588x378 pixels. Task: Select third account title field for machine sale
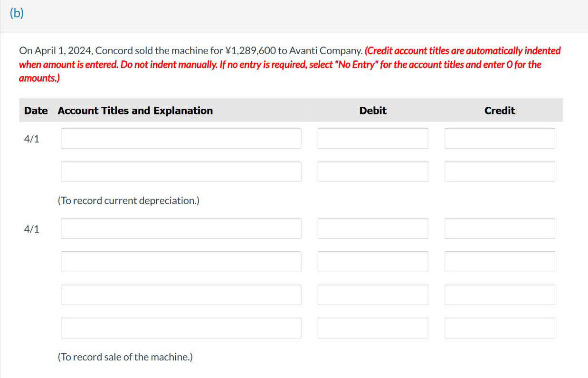(x=180, y=295)
